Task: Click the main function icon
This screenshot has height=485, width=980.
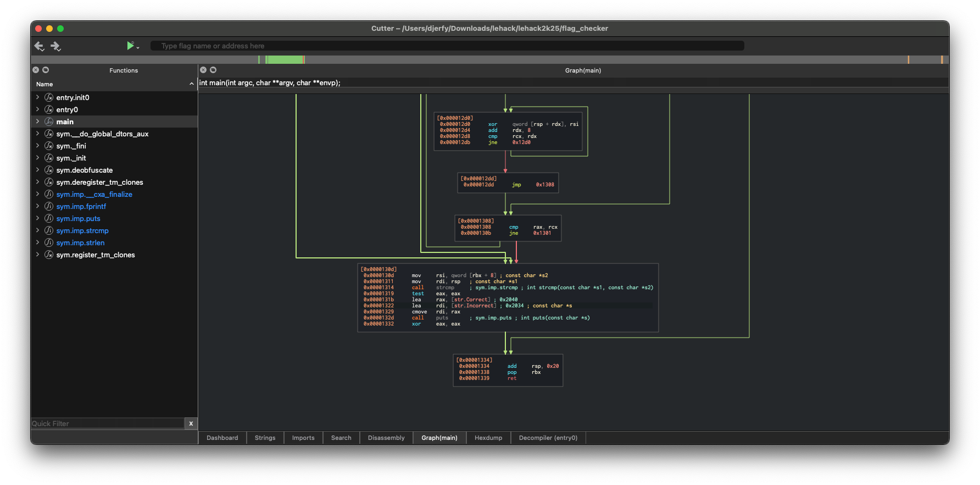Action: point(49,122)
